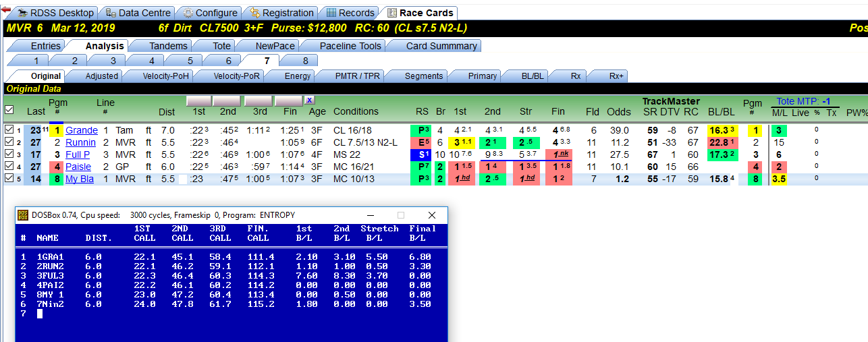Click the TrackMaster header label
The width and height of the screenshot is (868, 342).
point(671,101)
